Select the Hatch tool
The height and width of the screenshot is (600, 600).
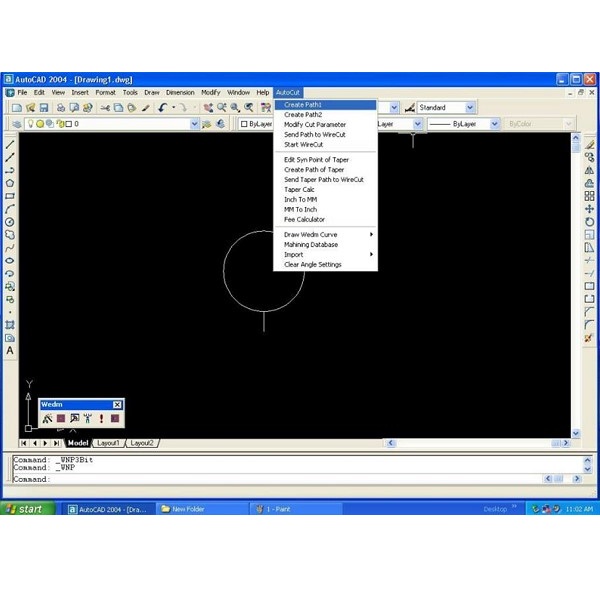[x=10, y=325]
